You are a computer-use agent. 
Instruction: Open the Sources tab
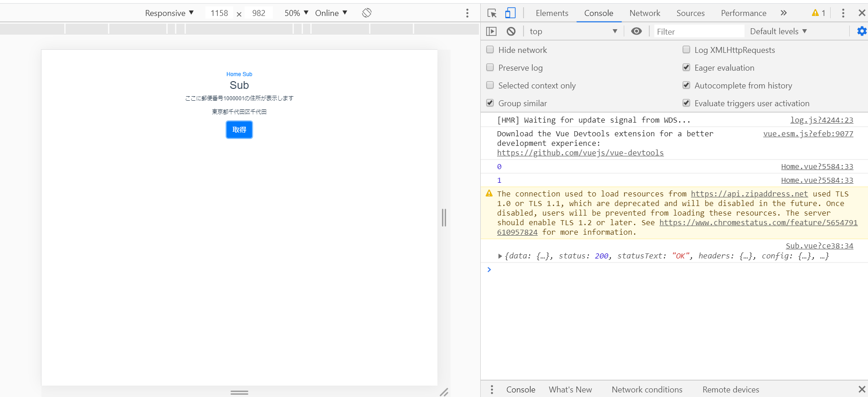click(x=690, y=13)
